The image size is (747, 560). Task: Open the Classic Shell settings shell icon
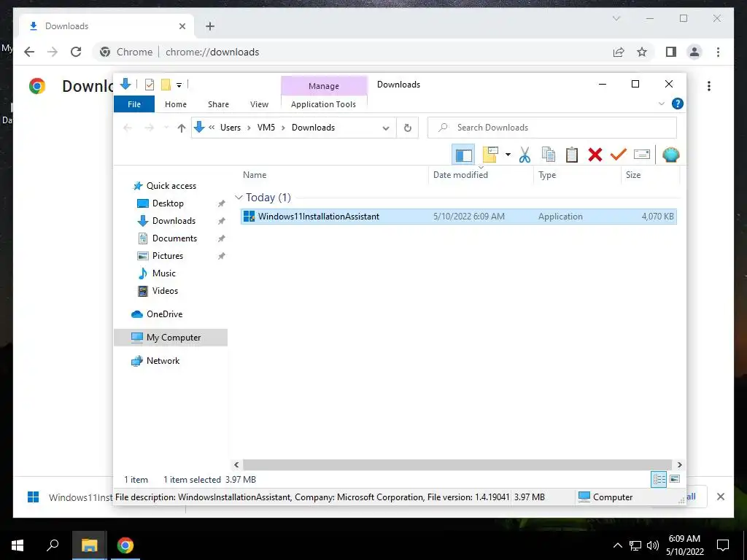tap(671, 155)
